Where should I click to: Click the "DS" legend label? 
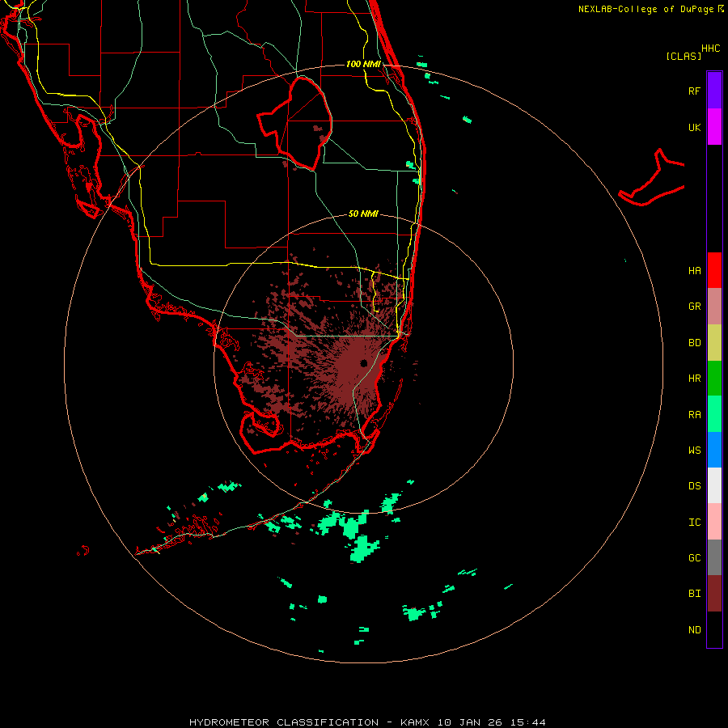pyautogui.click(x=694, y=486)
